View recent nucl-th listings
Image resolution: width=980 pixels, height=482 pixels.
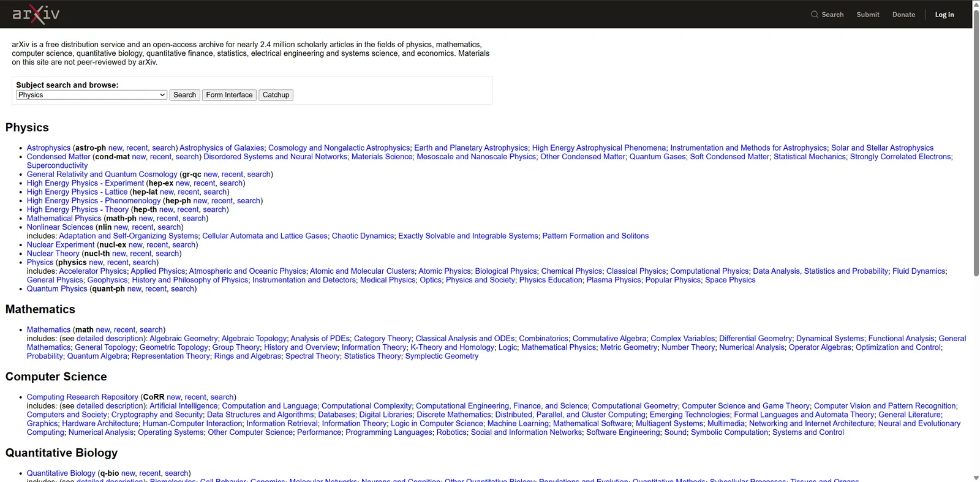pos(140,254)
